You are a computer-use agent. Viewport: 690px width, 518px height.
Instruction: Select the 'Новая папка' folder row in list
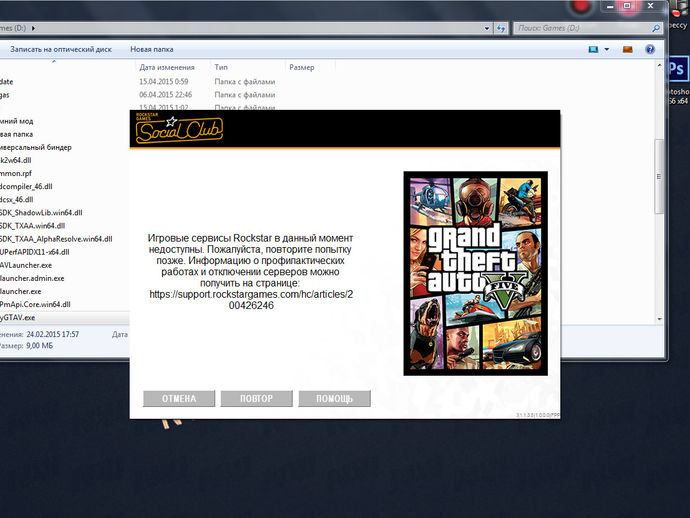(x=17, y=134)
